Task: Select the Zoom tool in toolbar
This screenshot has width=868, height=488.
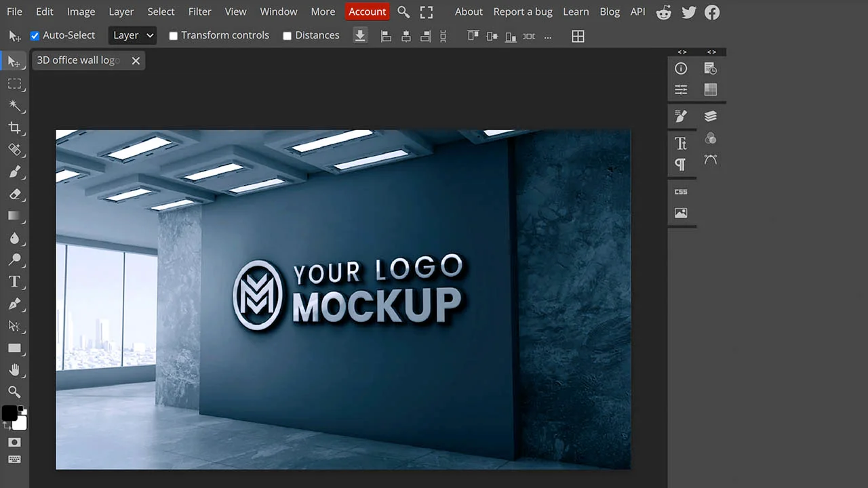Action: [14, 392]
